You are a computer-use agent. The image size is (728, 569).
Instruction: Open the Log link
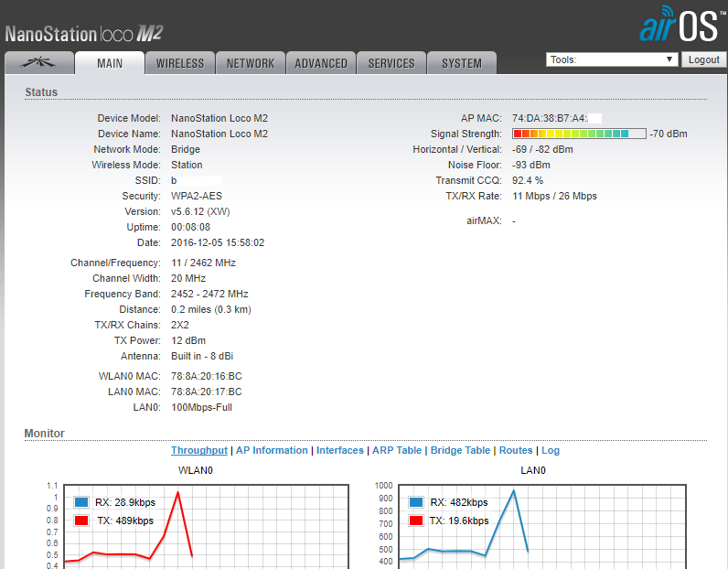pos(551,450)
